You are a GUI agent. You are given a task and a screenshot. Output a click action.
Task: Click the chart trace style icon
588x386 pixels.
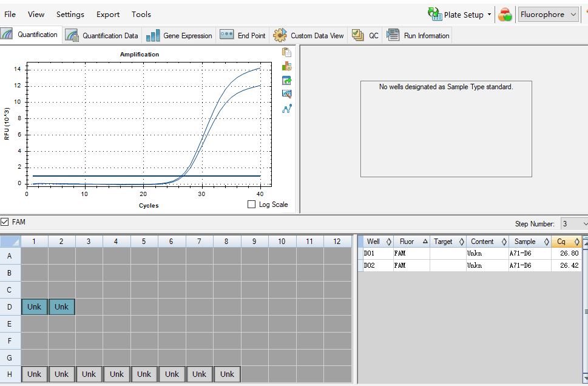point(287,94)
